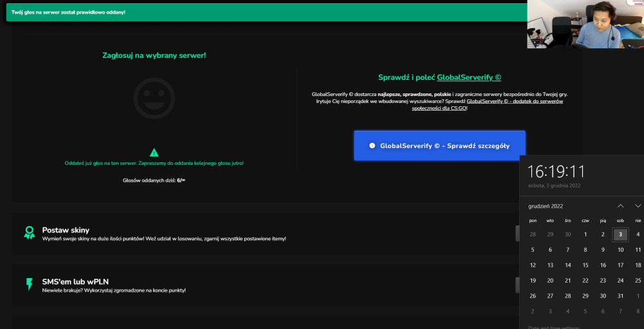Select December 1 in the calendar
Screen dimensions: 644x329
point(585,234)
